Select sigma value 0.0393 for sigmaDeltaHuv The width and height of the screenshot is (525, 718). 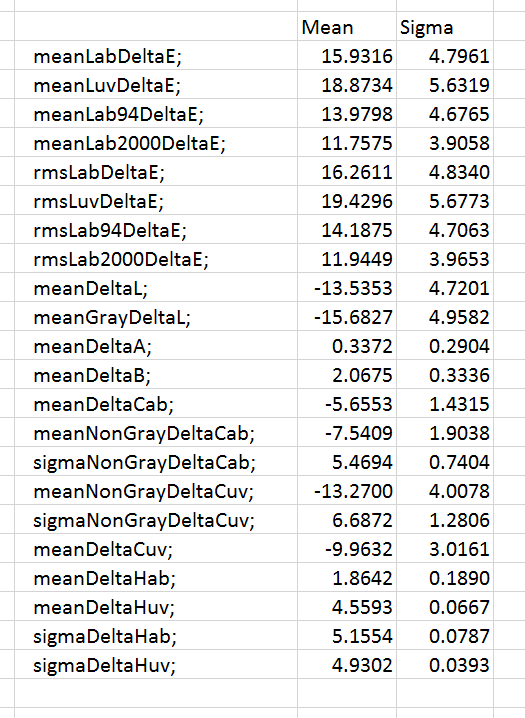[444, 665]
